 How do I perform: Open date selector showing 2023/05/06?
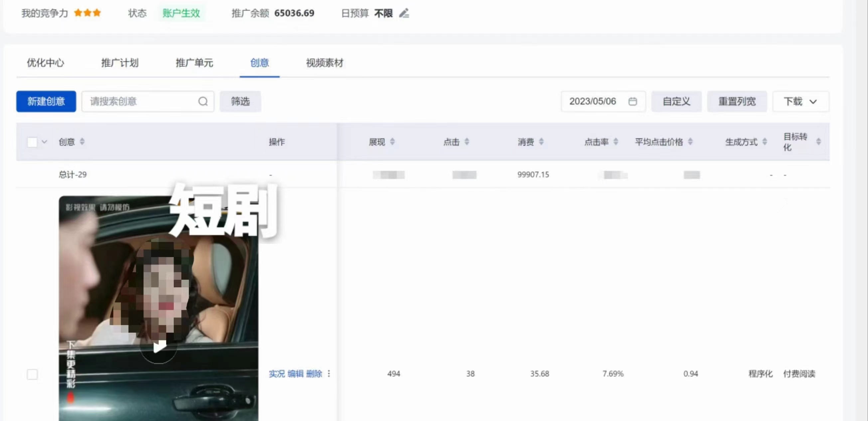pyautogui.click(x=603, y=101)
